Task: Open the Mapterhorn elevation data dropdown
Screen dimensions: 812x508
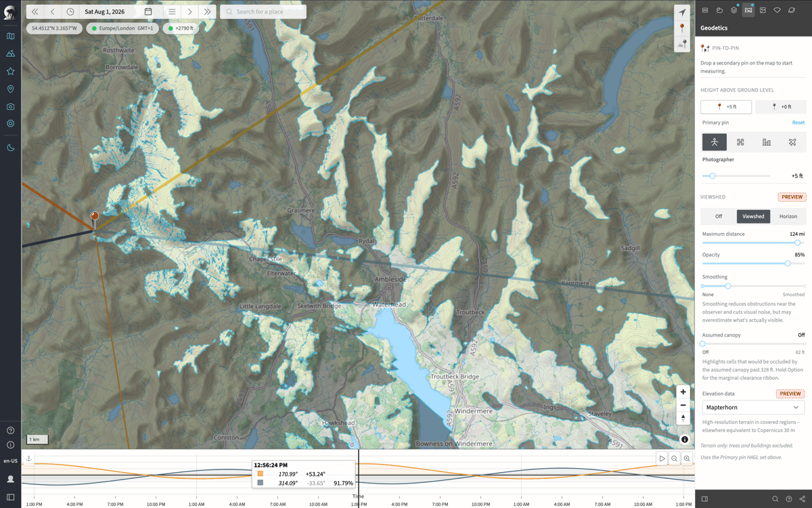Action: coord(753,407)
